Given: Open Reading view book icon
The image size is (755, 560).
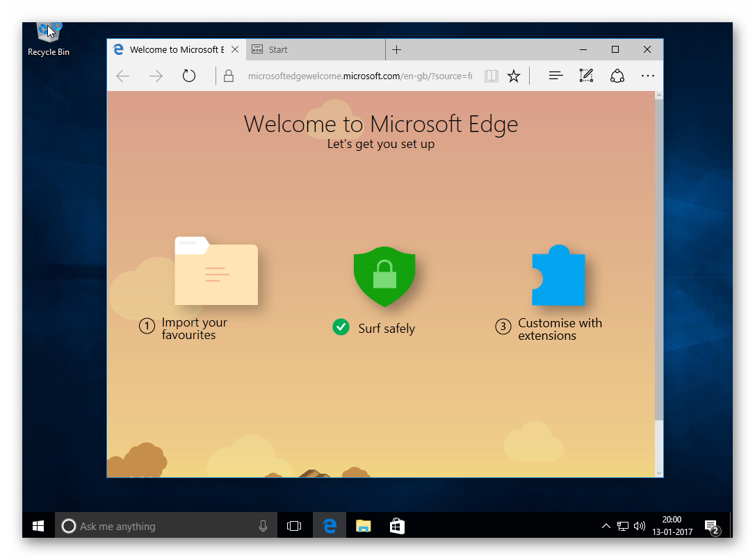Looking at the screenshot, I should [491, 76].
